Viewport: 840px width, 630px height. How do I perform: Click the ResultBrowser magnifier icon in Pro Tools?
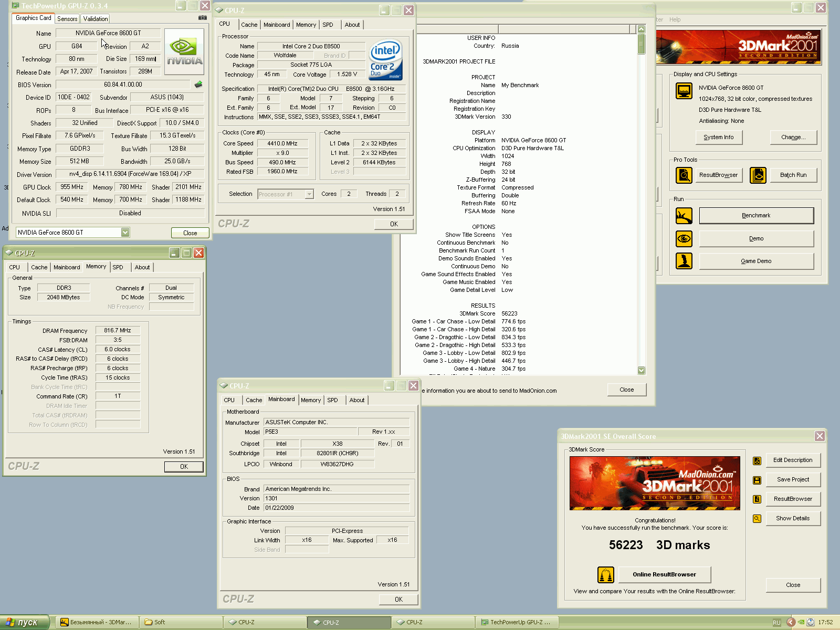click(684, 175)
